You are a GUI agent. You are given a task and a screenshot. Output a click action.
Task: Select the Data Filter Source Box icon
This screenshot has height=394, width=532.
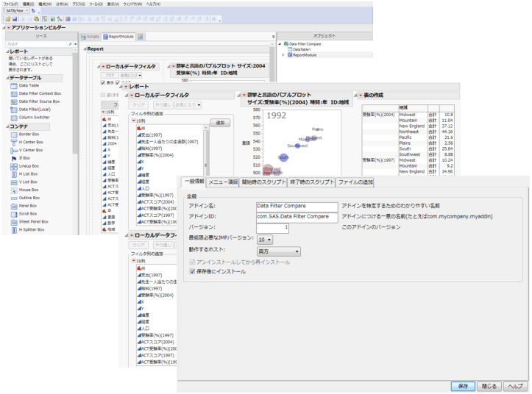[x=14, y=101]
